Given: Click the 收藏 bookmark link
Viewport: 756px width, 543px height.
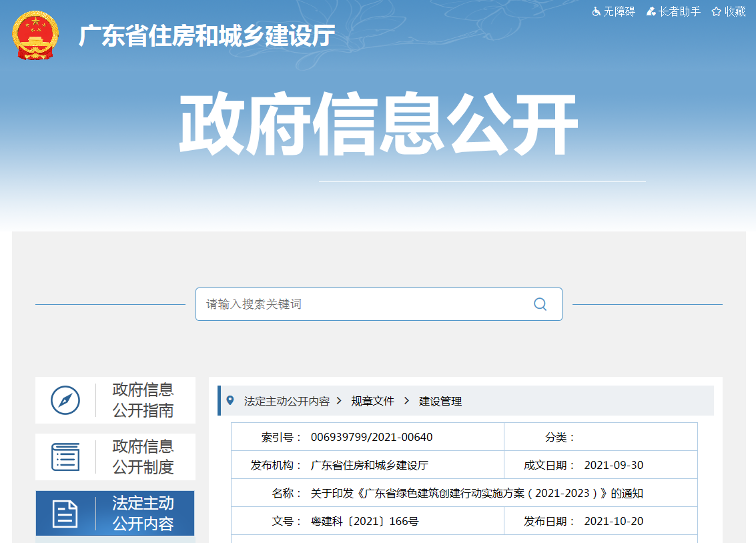Looking at the screenshot, I should pos(735,12).
